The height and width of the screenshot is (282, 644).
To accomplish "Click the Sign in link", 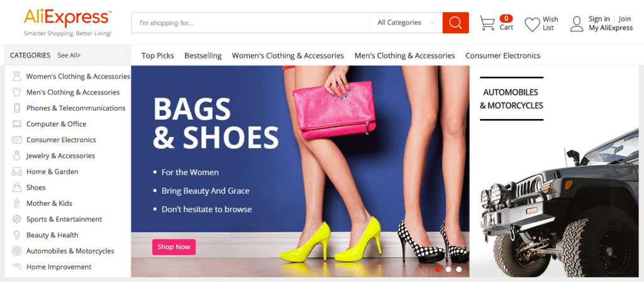I will pyautogui.click(x=599, y=19).
